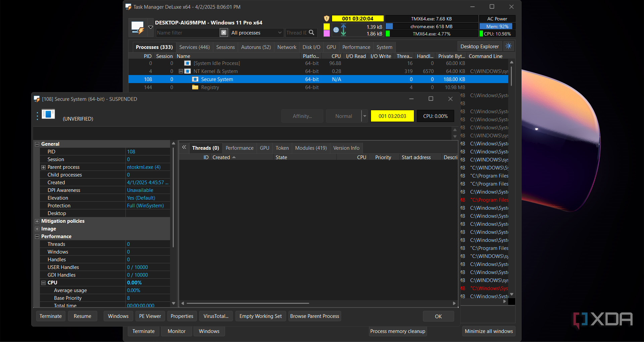Viewport: 644px width, 342px height.
Task: Click the shield warning icon near uptime
Action: [x=327, y=19]
